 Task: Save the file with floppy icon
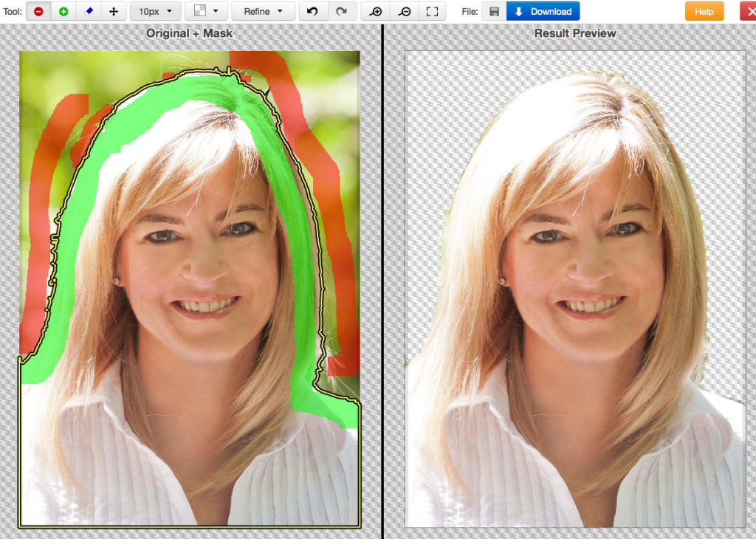[x=494, y=12]
